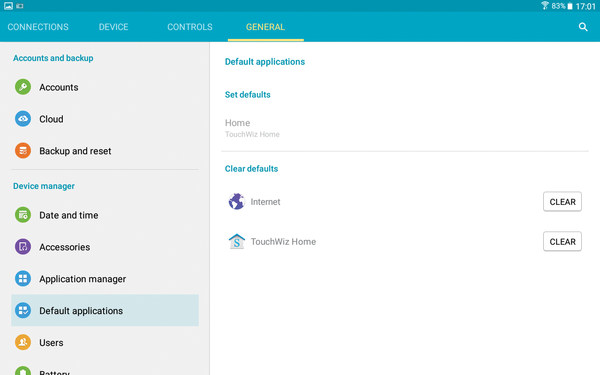This screenshot has width=600, height=375.
Task: Open Users settings
Action: (105, 342)
